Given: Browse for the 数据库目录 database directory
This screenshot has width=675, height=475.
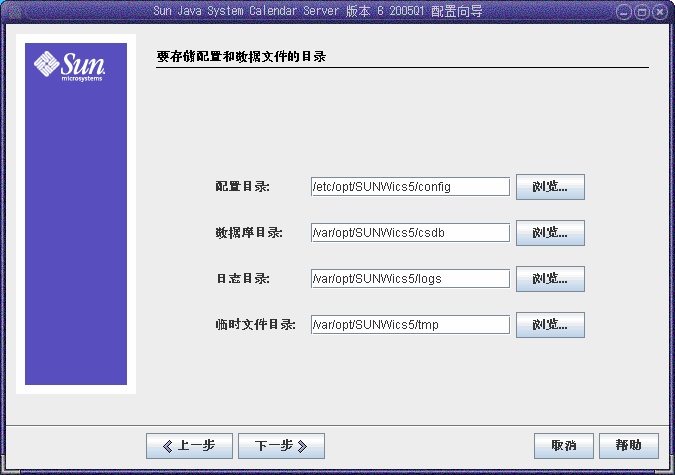Looking at the screenshot, I should pos(550,233).
